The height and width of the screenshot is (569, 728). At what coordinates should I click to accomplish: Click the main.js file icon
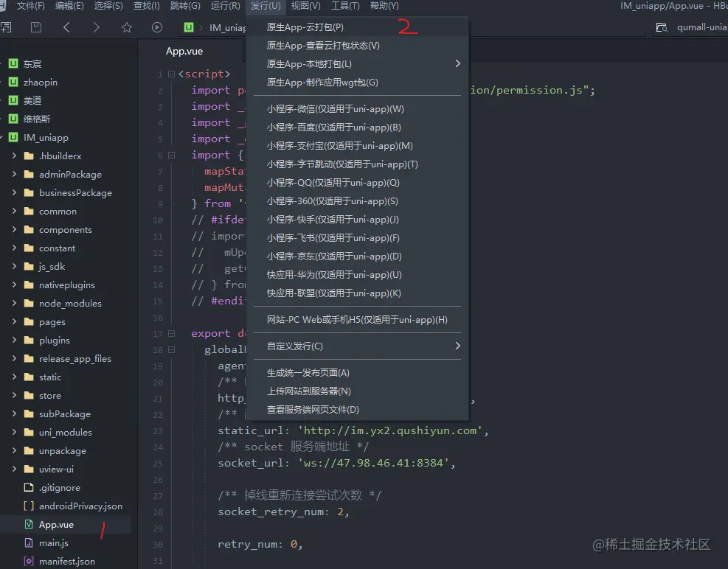(x=29, y=542)
